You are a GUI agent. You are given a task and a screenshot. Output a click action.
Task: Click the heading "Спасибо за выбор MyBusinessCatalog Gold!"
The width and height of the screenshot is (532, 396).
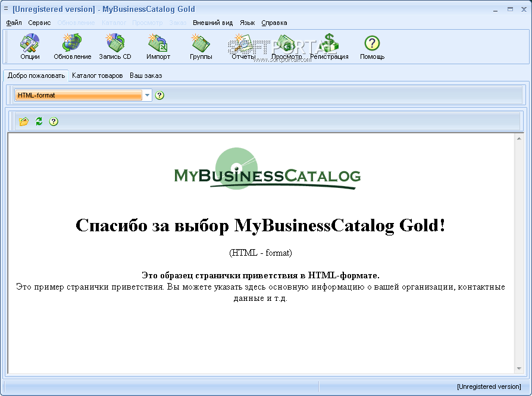tap(260, 225)
